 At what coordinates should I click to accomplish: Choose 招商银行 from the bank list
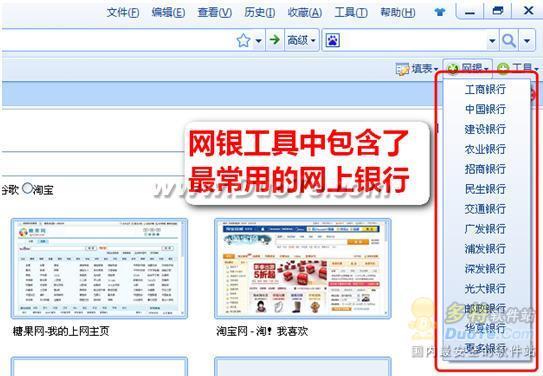pos(486,169)
